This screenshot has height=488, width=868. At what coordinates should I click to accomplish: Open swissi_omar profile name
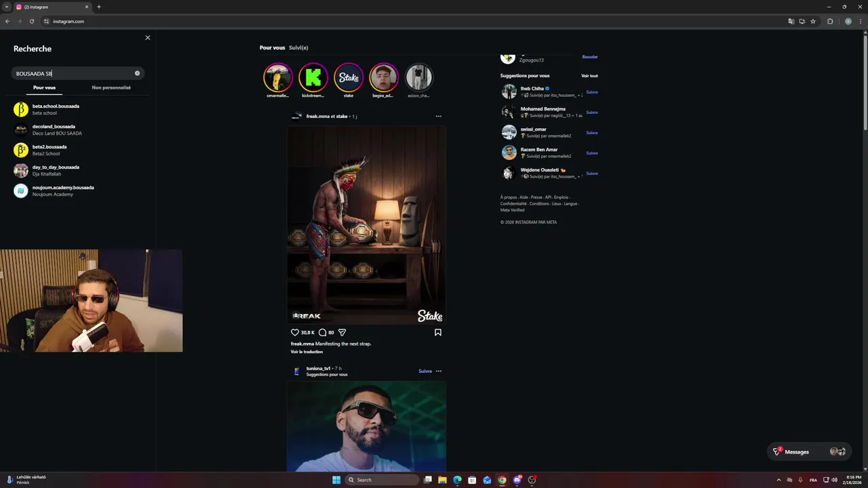pos(534,129)
